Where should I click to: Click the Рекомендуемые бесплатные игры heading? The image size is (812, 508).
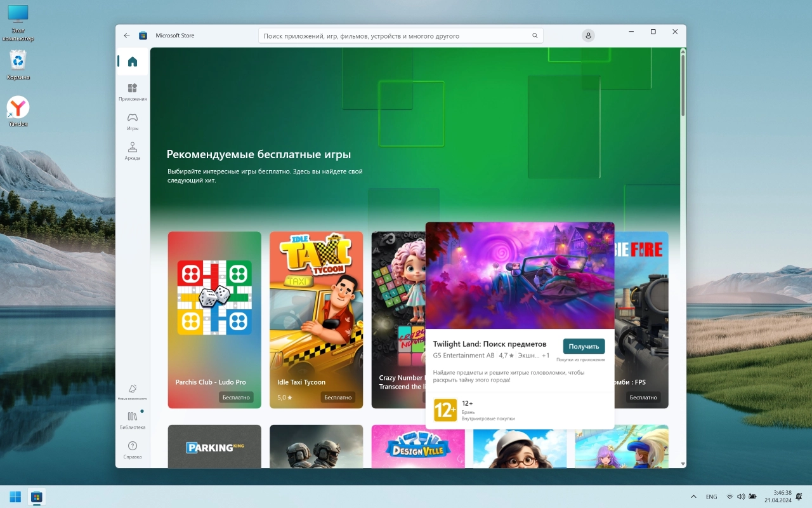click(x=259, y=154)
